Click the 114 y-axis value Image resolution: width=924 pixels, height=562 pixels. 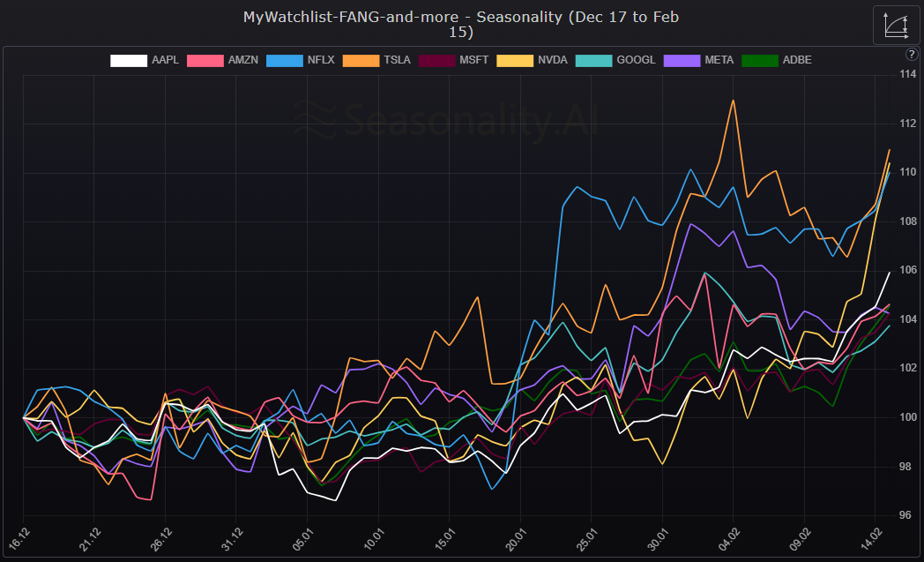pyautogui.click(x=908, y=74)
